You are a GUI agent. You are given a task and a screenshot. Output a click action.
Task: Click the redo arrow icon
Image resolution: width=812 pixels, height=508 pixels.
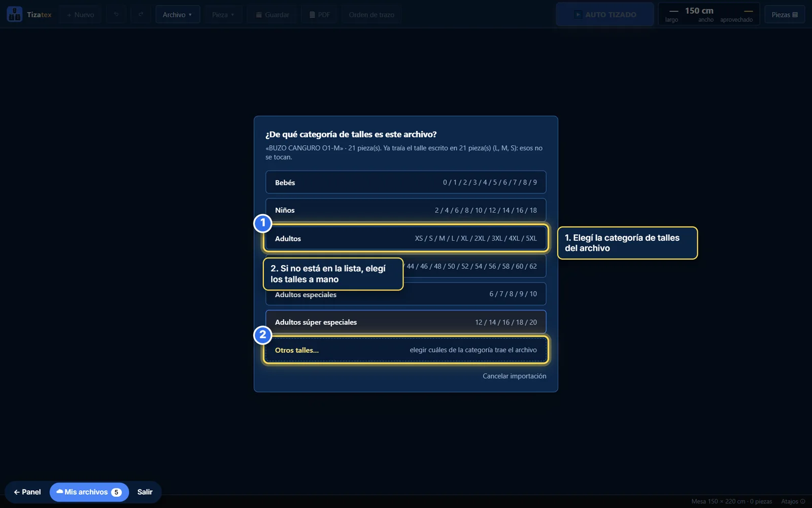[x=141, y=15]
